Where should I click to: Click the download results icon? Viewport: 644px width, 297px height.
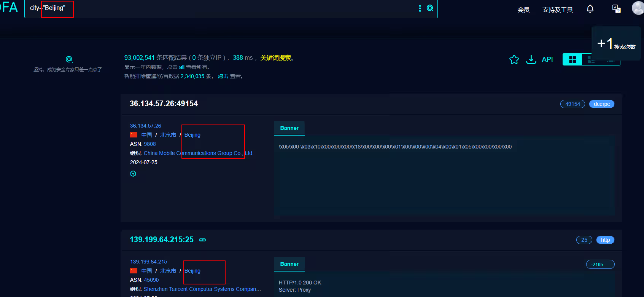point(531,59)
